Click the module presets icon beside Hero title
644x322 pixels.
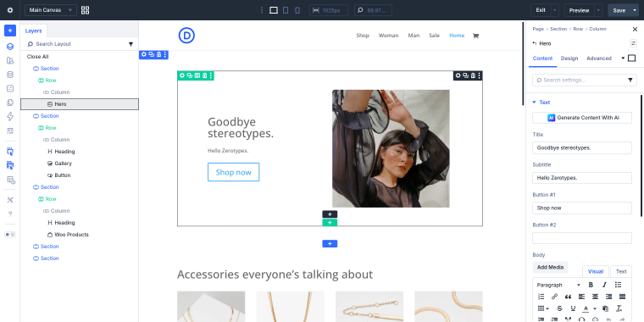point(633,43)
